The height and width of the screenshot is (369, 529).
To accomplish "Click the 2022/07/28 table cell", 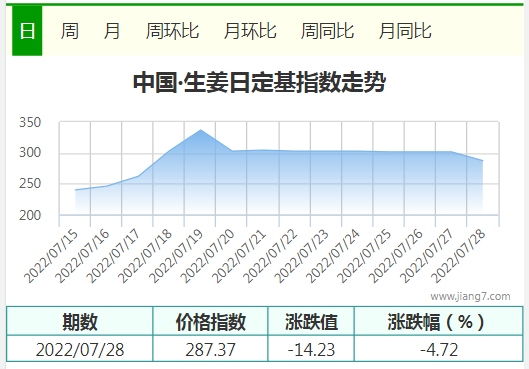I will pos(80,349).
